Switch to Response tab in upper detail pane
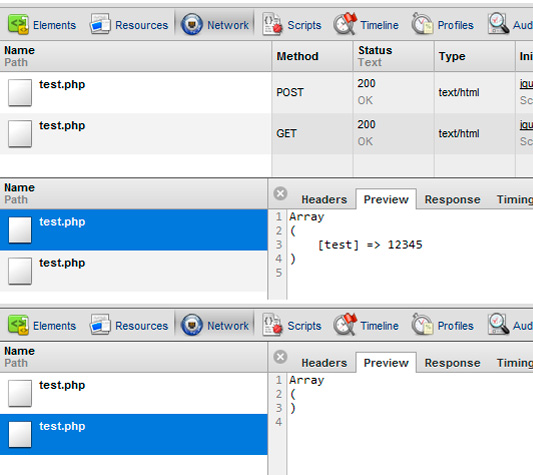This screenshot has height=475, width=533. 452,199
